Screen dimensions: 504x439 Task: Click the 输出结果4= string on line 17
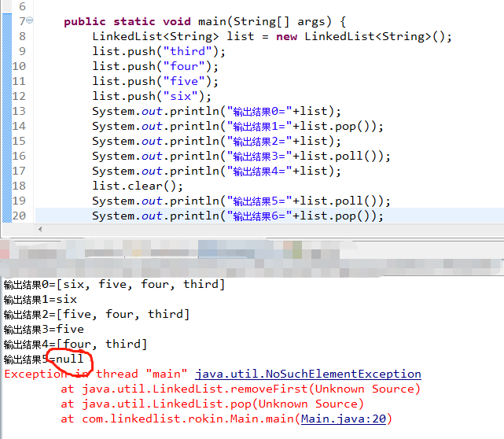(x=259, y=172)
